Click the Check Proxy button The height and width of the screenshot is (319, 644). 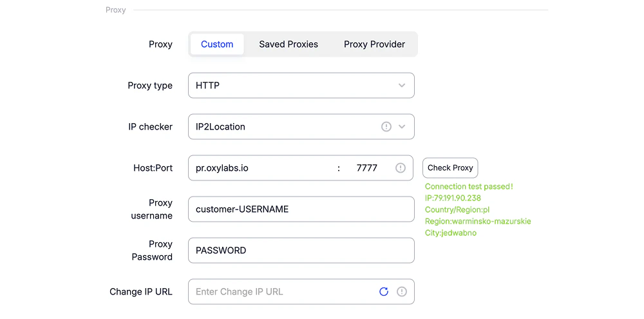coord(450,168)
